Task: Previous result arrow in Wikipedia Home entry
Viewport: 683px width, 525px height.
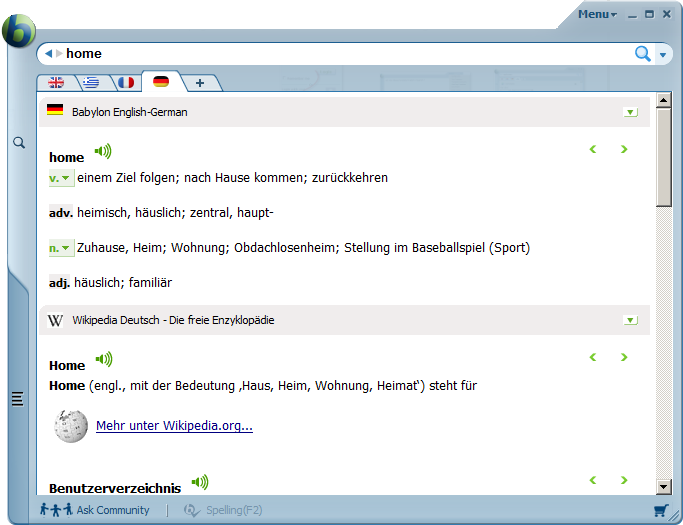Action: (x=593, y=357)
